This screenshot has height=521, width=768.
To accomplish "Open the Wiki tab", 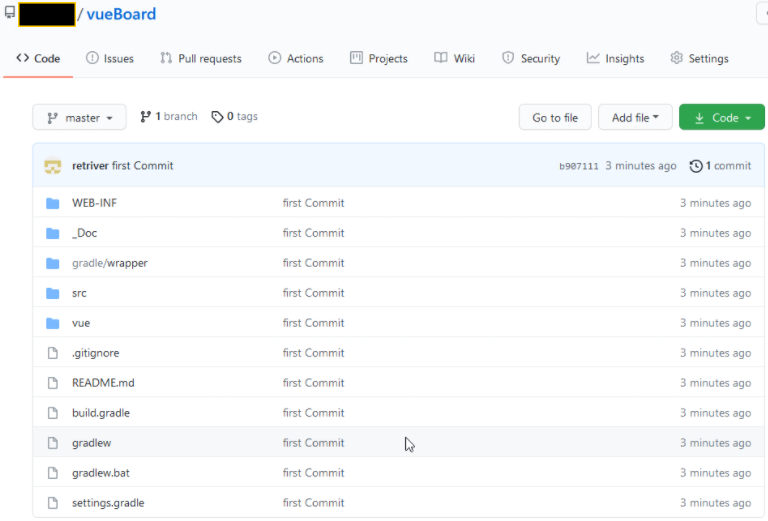I will [x=455, y=58].
